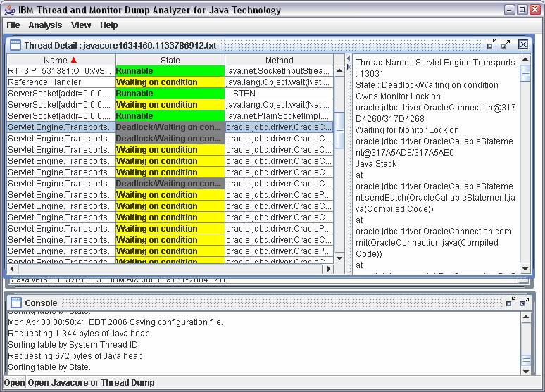Click 'Requesting 1,344 bytes of Java heap' line
The height and width of the screenshot is (392, 545).
[80, 334]
